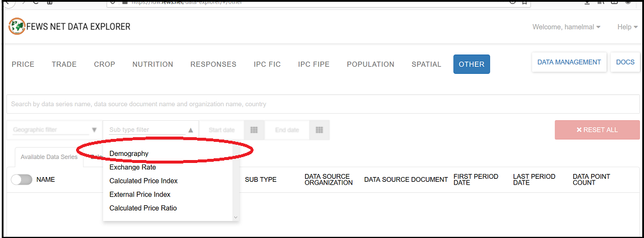
Task: Click the data series search field
Action: pos(322,104)
